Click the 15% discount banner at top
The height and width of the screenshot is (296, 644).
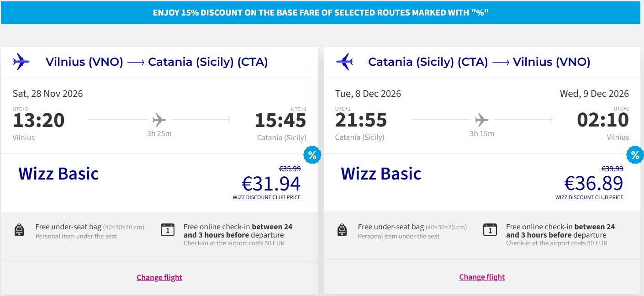pyautogui.click(x=321, y=12)
